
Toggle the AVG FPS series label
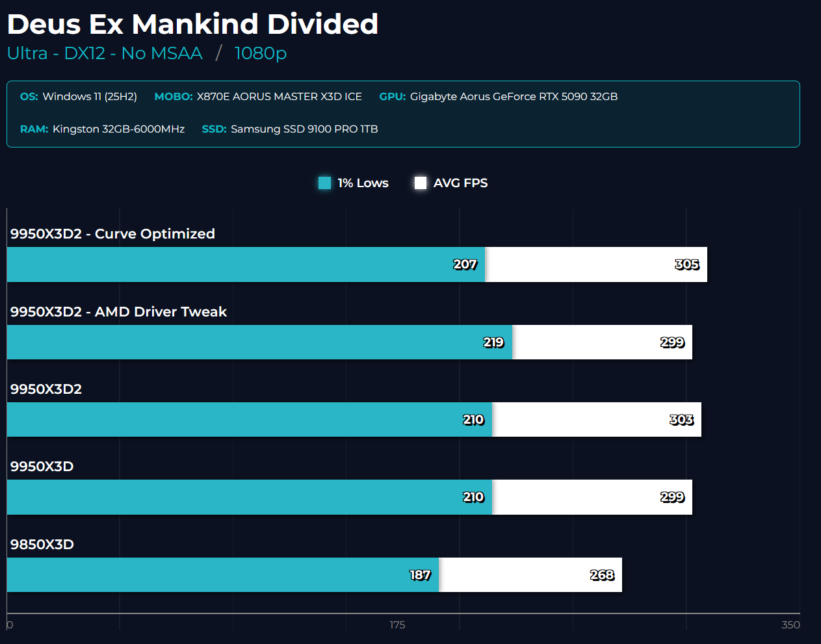tap(460, 183)
